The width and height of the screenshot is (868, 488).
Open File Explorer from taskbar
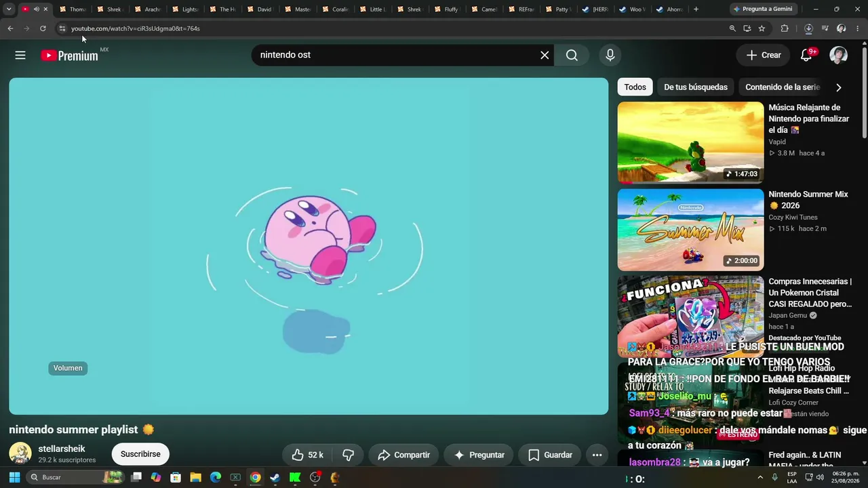click(195, 477)
